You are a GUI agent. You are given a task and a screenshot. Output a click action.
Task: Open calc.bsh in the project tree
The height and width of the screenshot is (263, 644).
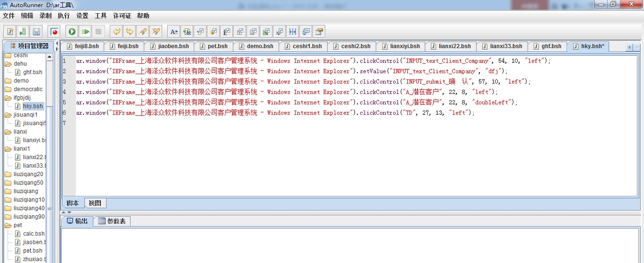point(33,234)
